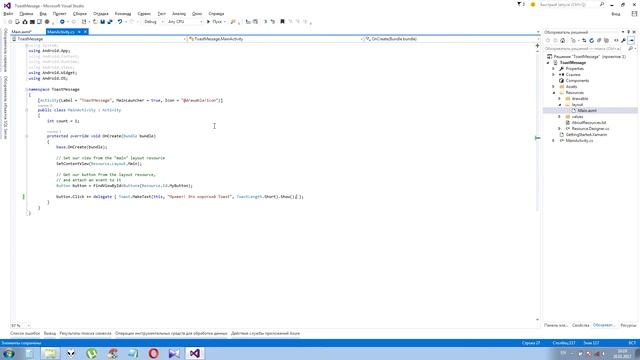Click the yellow feedback smiley icon

point(533,4)
